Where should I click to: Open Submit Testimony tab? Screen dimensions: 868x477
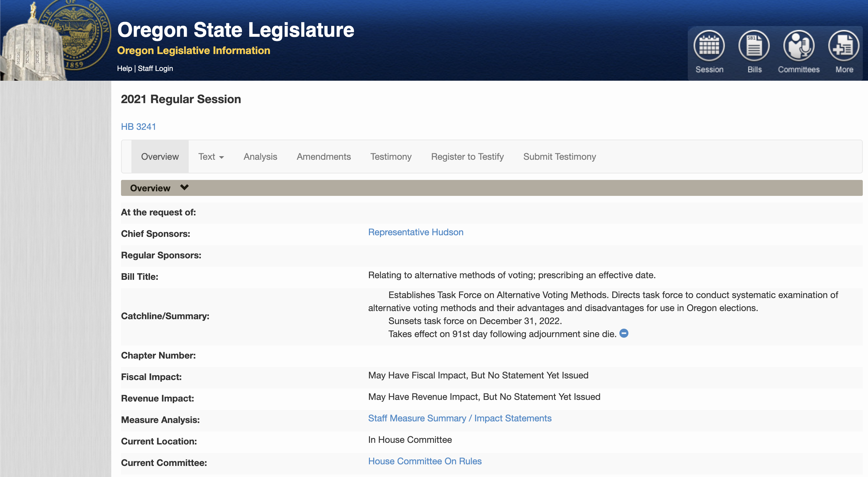(x=559, y=157)
